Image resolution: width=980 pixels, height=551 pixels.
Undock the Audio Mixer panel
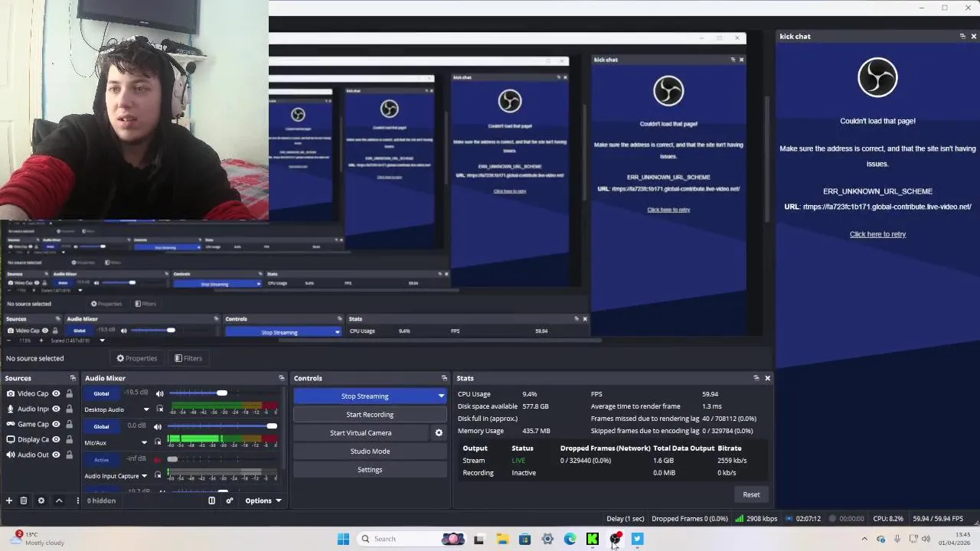point(281,378)
